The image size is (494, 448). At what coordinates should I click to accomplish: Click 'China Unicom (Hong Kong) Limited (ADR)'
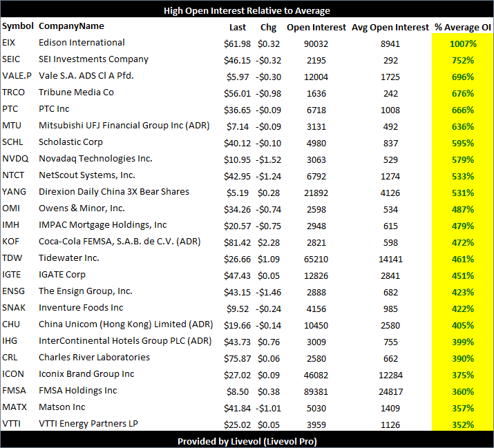[x=126, y=324]
